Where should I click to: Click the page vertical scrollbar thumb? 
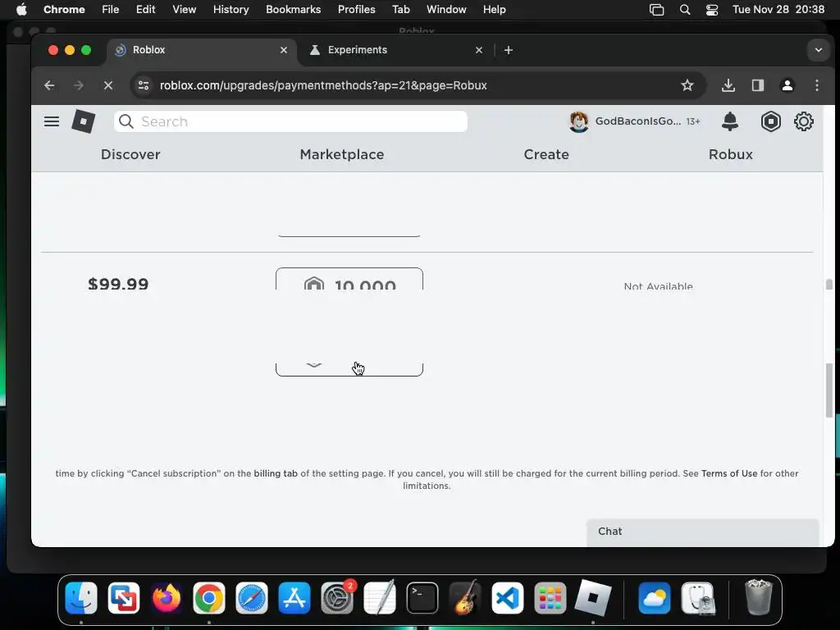point(829,390)
